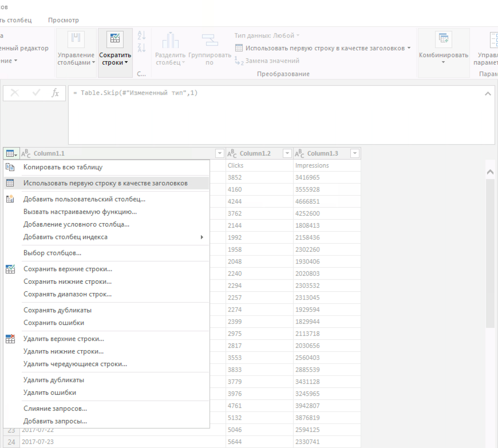The height and width of the screenshot is (448, 498).
Task: Click row number 24 header
Action: tap(11, 442)
